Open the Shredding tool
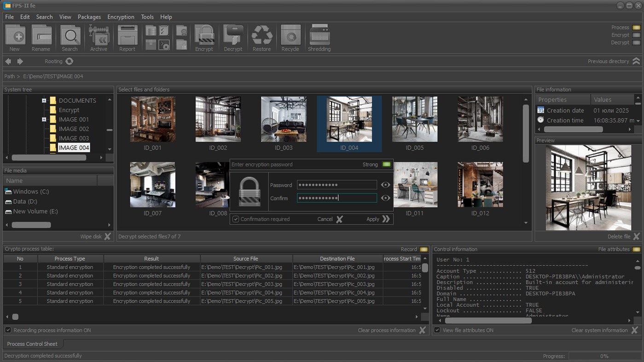Screen dimensions: 644x362 pyautogui.click(x=319, y=36)
